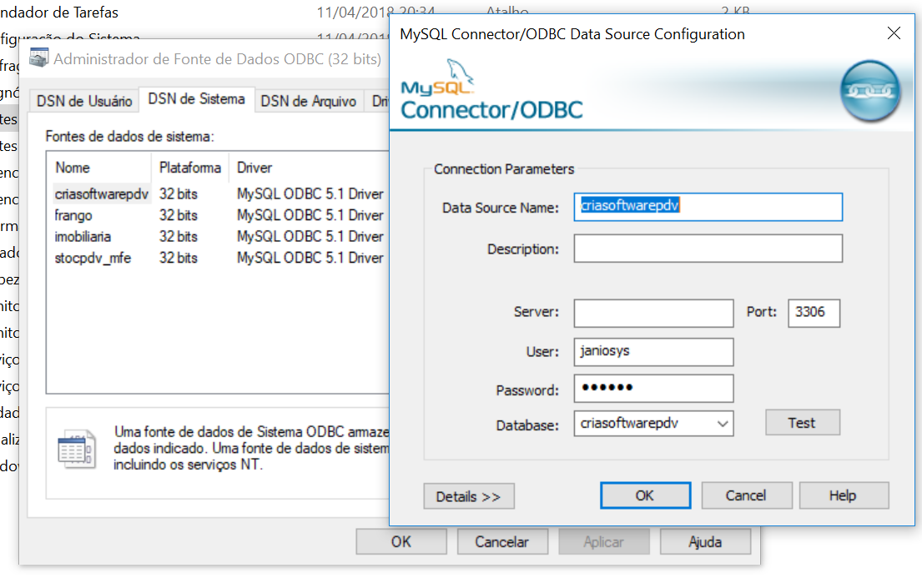Open the Database dropdown list
The width and height of the screenshot is (922, 588).
coord(722,424)
